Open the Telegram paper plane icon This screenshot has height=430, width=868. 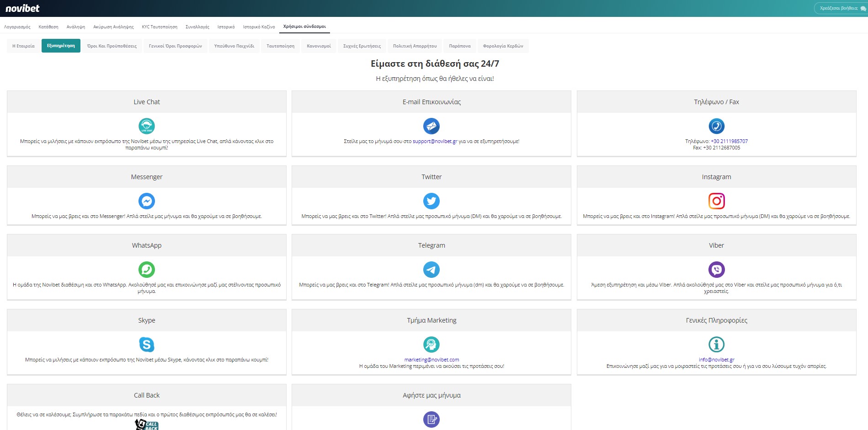coord(431,270)
